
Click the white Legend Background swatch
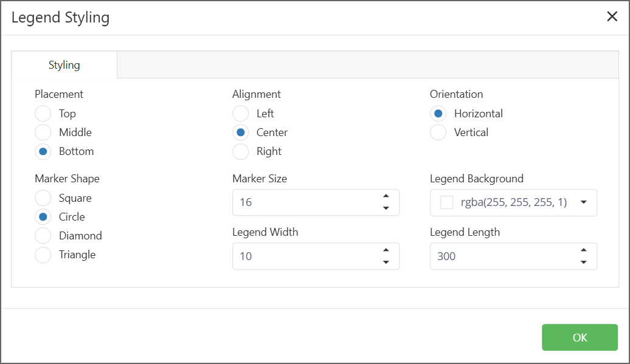(x=447, y=202)
